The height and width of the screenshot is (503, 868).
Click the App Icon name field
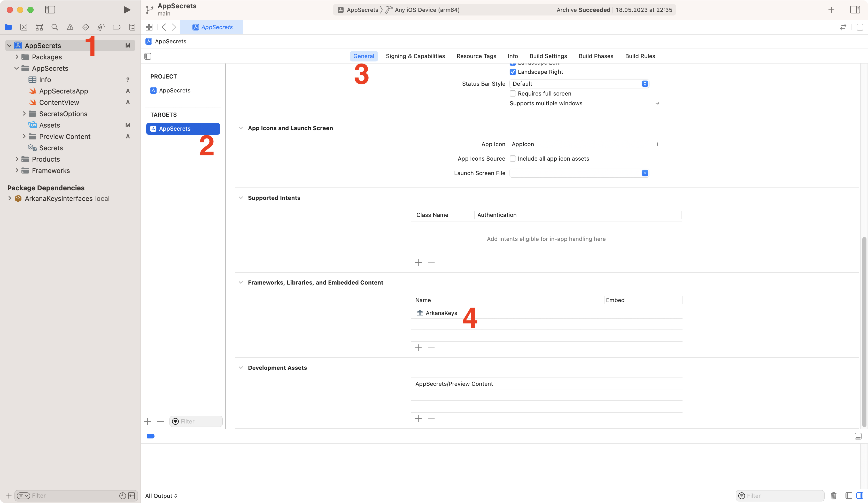579,144
